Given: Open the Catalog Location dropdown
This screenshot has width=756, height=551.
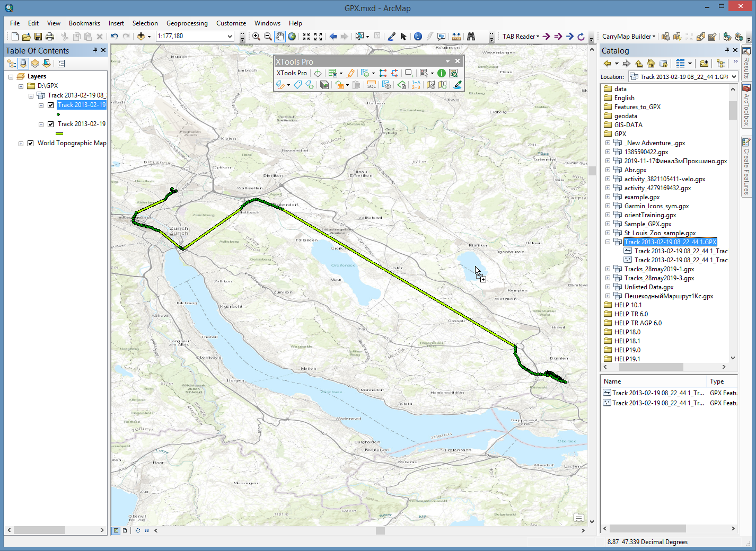Looking at the screenshot, I should 734,77.
